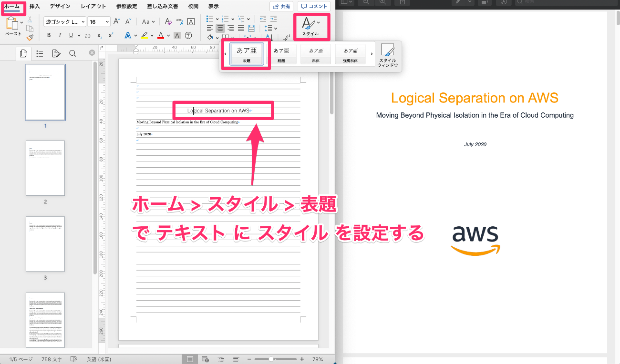Open the Insert (挿入) ribbon tab
Screen dimensions: 620x364
pos(35,6)
